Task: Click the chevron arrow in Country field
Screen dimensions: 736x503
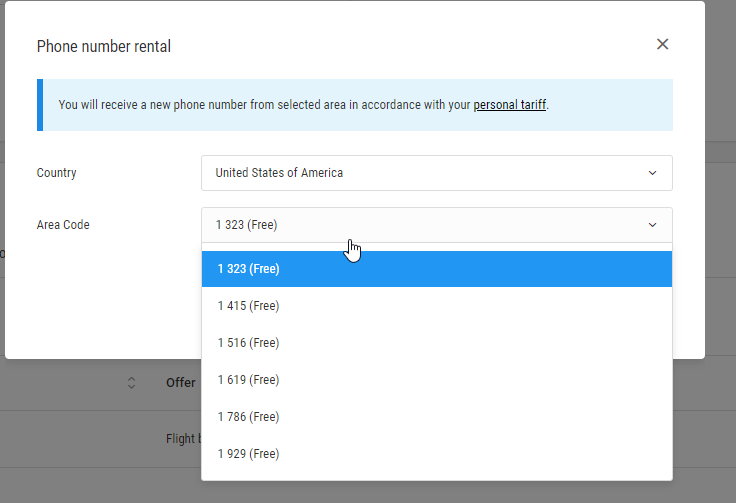Action: tap(652, 173)
